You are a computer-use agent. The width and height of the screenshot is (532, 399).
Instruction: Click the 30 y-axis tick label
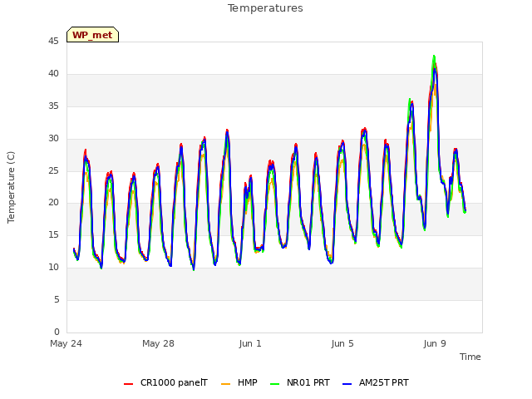pyautogui.click(x=53, y=138)
